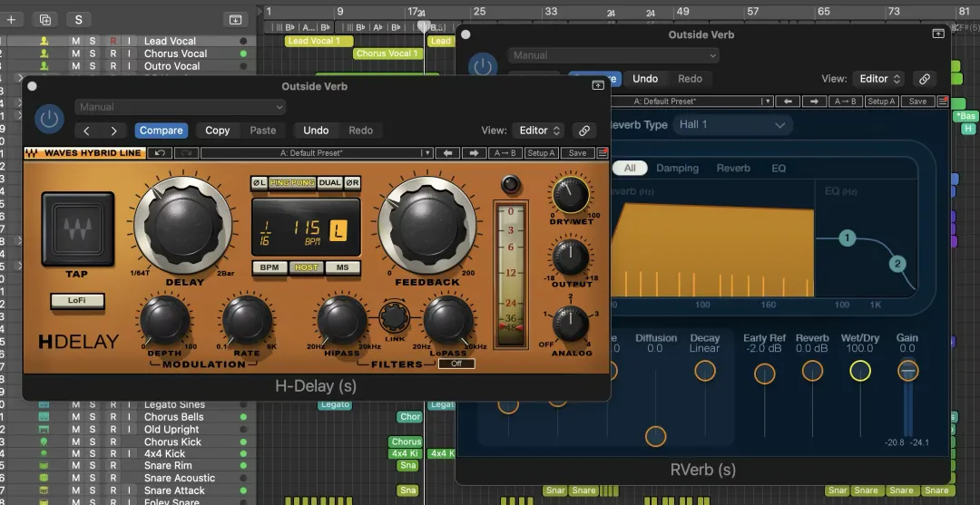The width and height of the screenshot is (980, 505).
Task: Click the A→B copy button in H-Delay
Action: (x=505, y=153)
